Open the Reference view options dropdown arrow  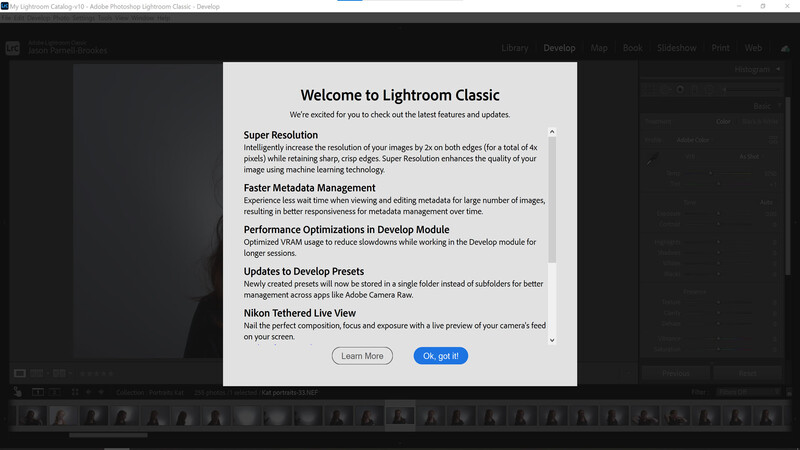click(48, 373)
